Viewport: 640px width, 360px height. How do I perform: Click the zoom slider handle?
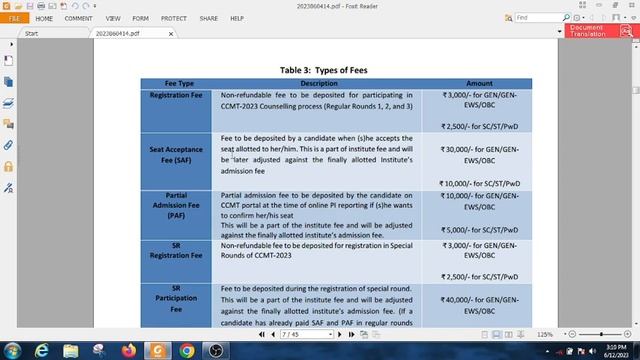point(601,334)
